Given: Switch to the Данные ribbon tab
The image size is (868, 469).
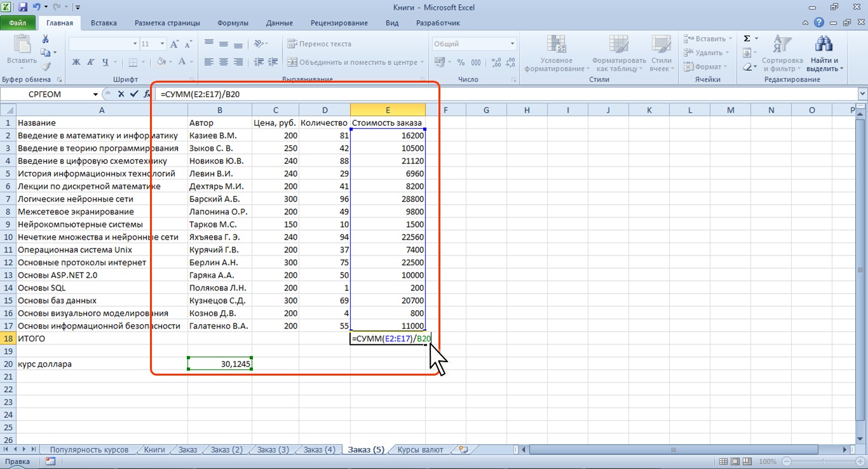Looking at the screenshot, I should click(x=280, y=23).
